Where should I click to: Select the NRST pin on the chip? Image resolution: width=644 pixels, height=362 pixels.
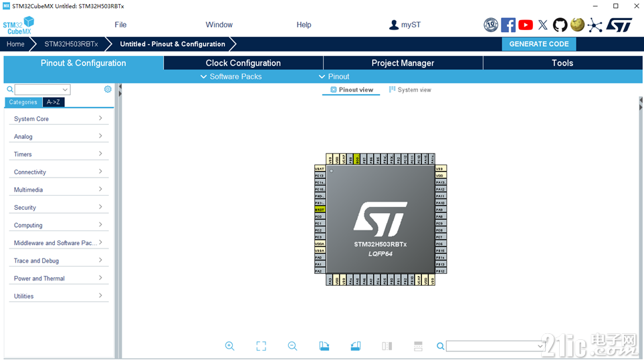pos(320,210)
